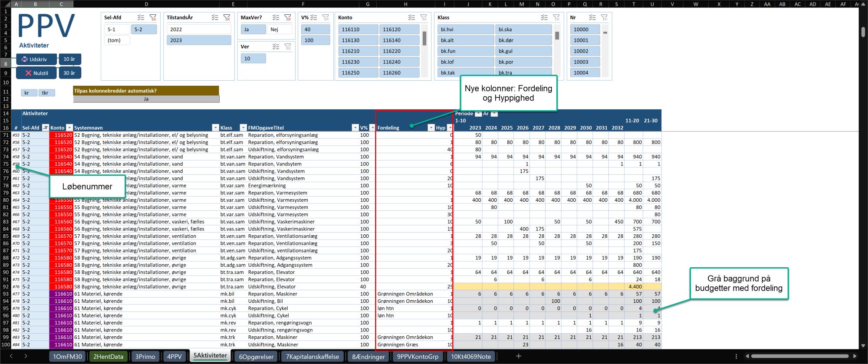Switch to the 2HentData sheet tab

coord(108,356)
